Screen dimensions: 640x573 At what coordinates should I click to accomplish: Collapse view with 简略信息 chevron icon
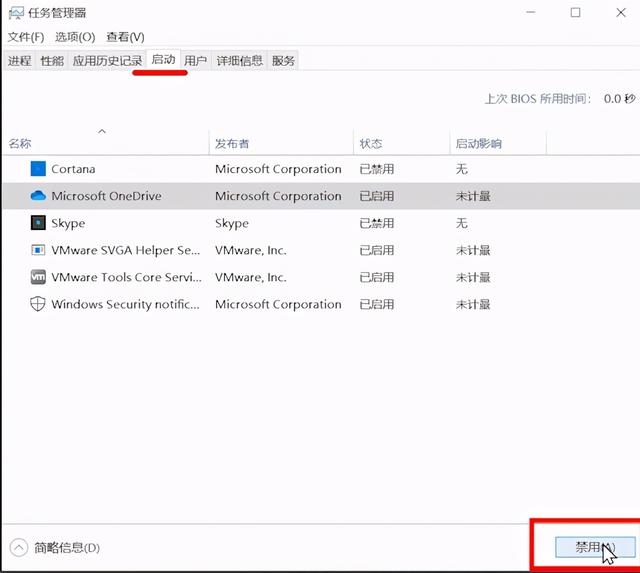[19, 548]
